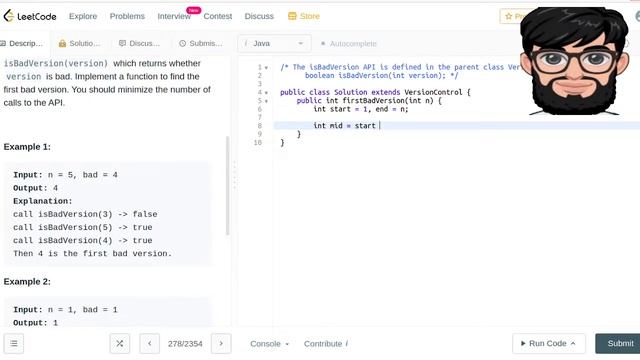
Task: Click the 'int start = 1, end = n;' code line
Action: pyautogui.click(x=361, y=109)
